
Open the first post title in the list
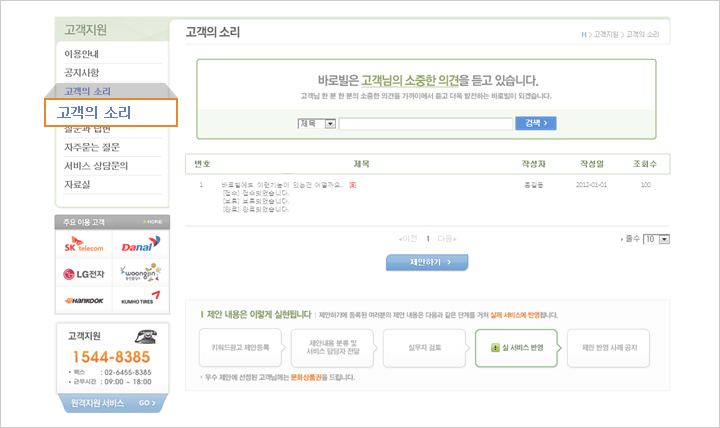pos(282,185)
